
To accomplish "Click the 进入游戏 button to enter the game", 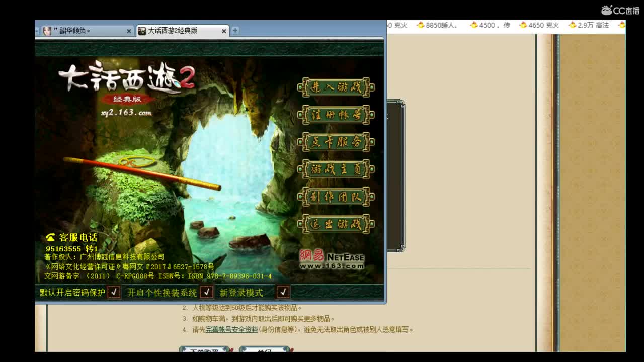I will [336, 87].
